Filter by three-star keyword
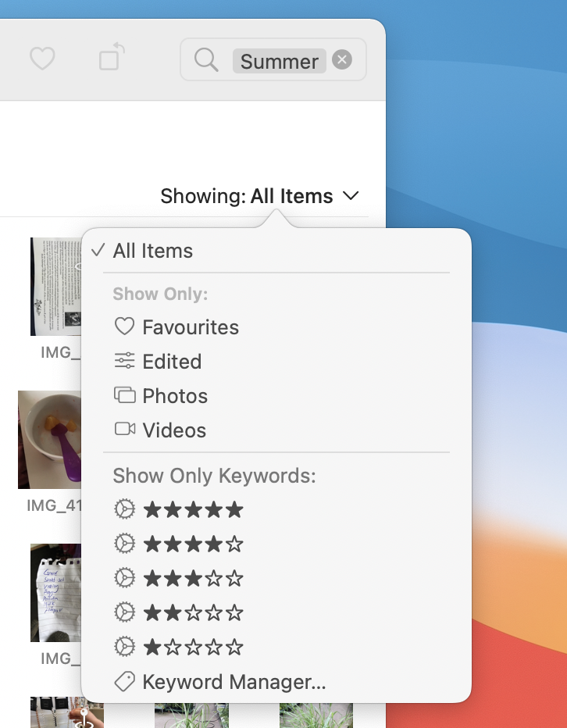567x728 pixels. click(x=276, y=578)
